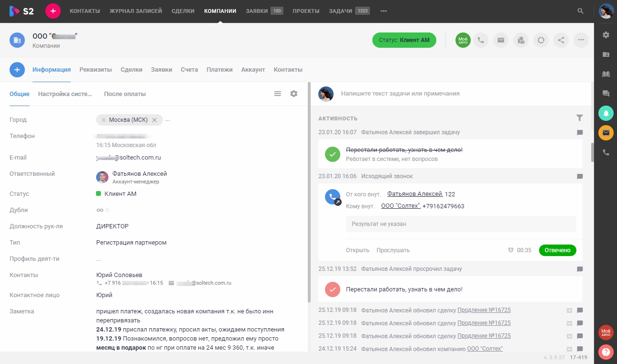Open the help question mark icon bottom right

(606, 352)
